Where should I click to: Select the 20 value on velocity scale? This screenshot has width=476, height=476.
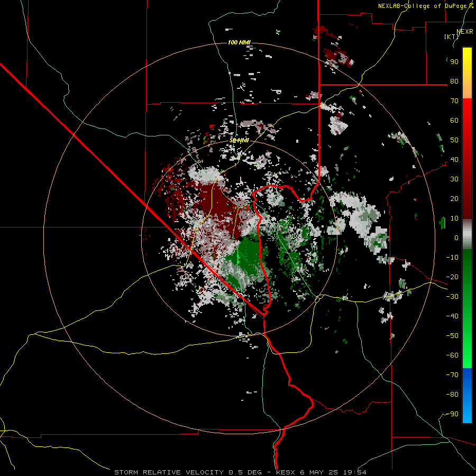[x=454, y=199]
